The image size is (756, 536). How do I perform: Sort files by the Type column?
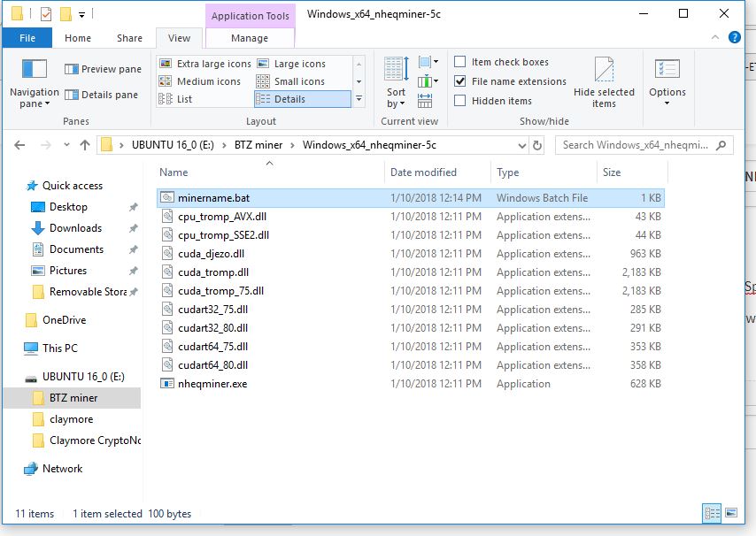[544, 172]
